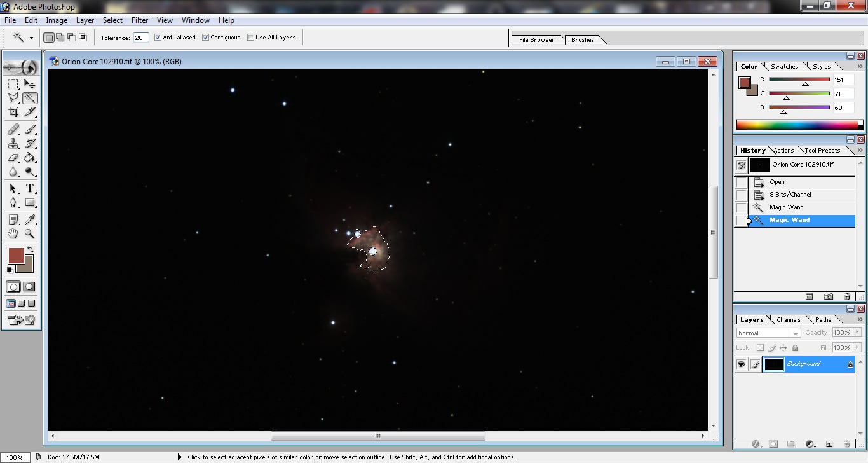Screen dimensions: 868x463
Task: Select the Magic Wand tool in toolbox
Action: coord(30,98)
